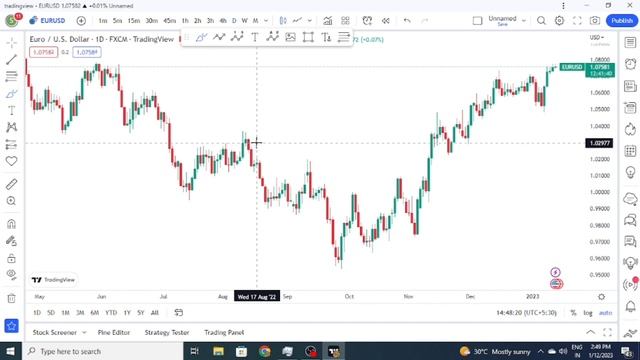Click the EURUSD symbol search button
Viewport: 640px width, 360px height.
pos(47,20)
